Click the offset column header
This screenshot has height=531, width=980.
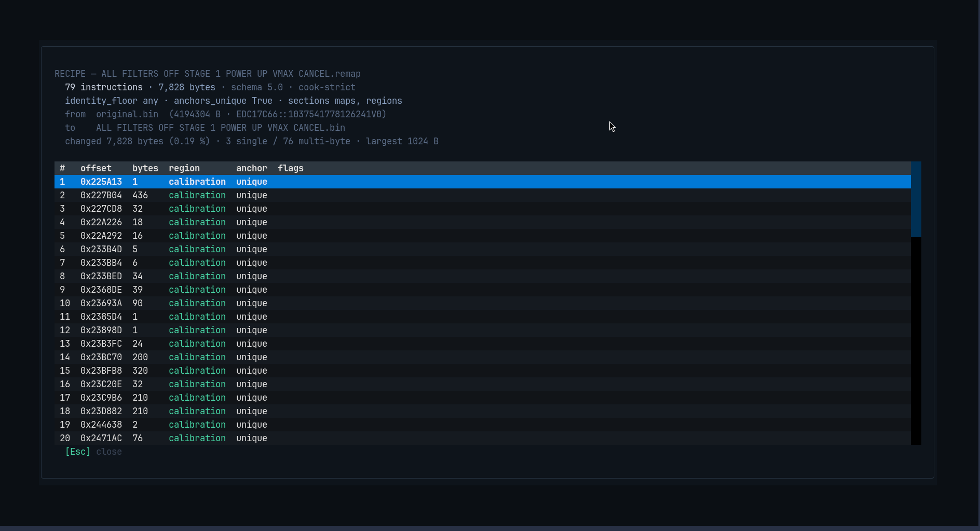pos(96,168)
